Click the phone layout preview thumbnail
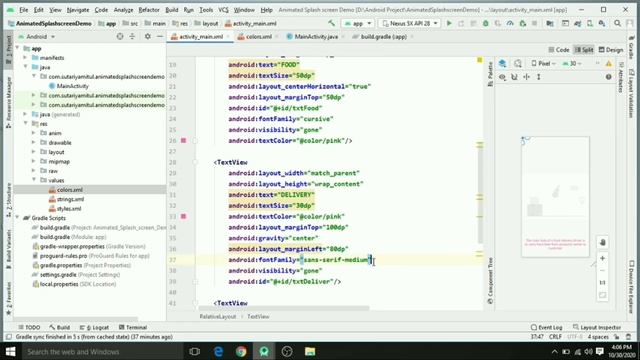640x360 pixels. click(x=555, y=197)
